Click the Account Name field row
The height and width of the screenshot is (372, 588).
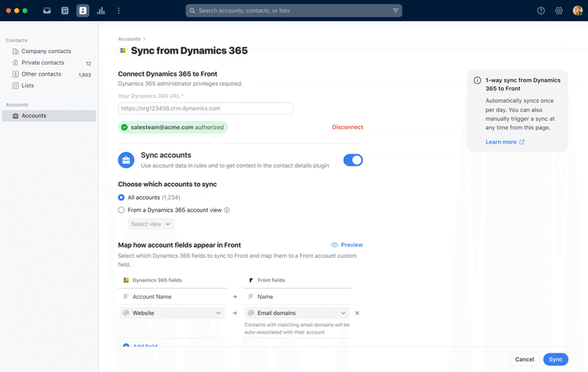[x=172, y=296]
